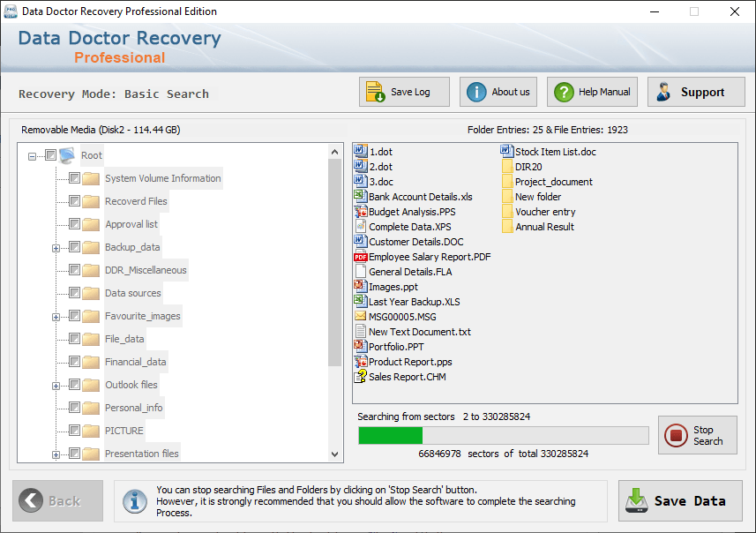
Task: Expand the Favourite_images folder
Action: pyautogui.click(x=56, y=317)
